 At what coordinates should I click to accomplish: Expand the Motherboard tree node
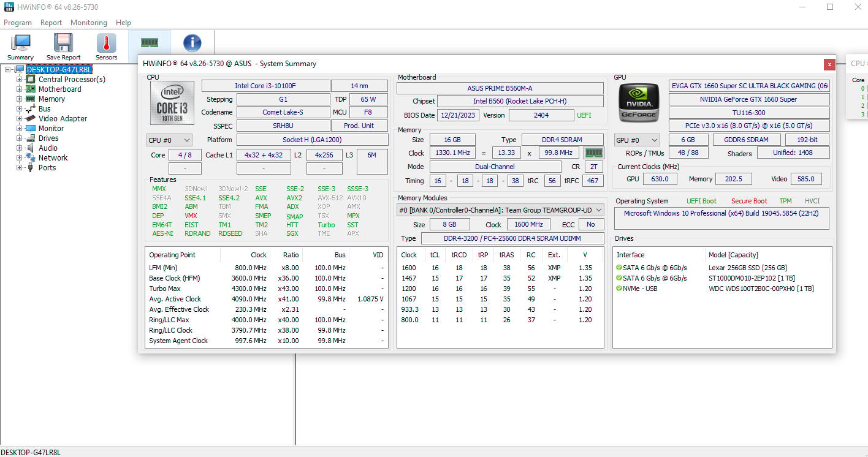coord(19,89)
